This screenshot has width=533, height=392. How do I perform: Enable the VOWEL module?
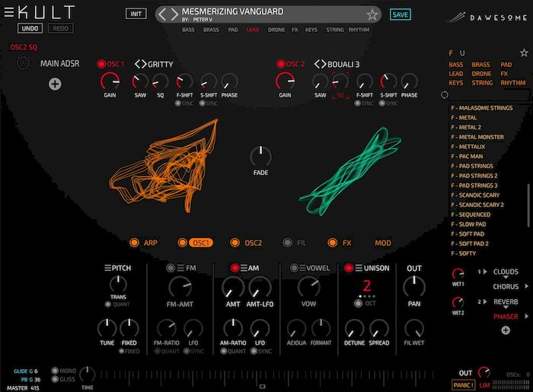click(294, 268)
